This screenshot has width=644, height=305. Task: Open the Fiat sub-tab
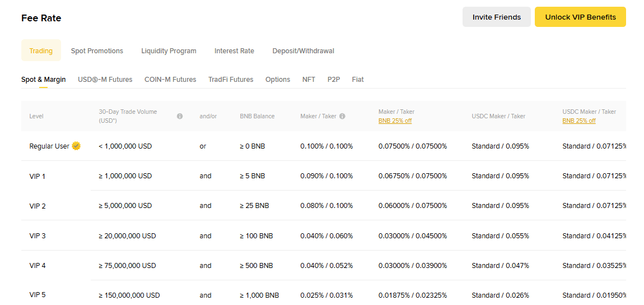tap(358, 79)
